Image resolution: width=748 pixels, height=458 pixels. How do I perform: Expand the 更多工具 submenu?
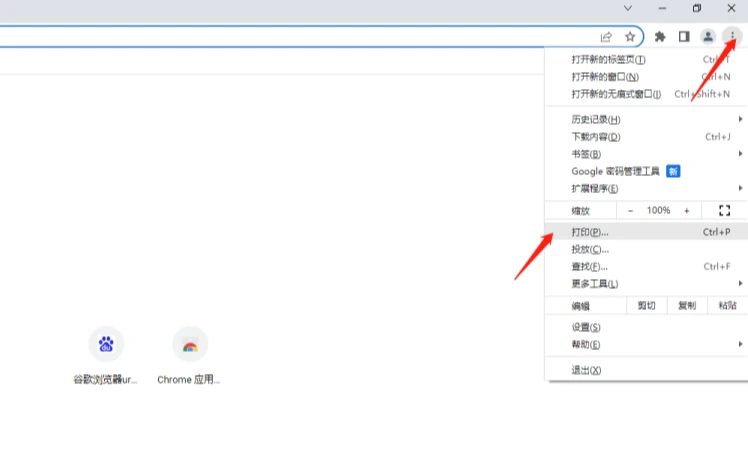point(646,284)
